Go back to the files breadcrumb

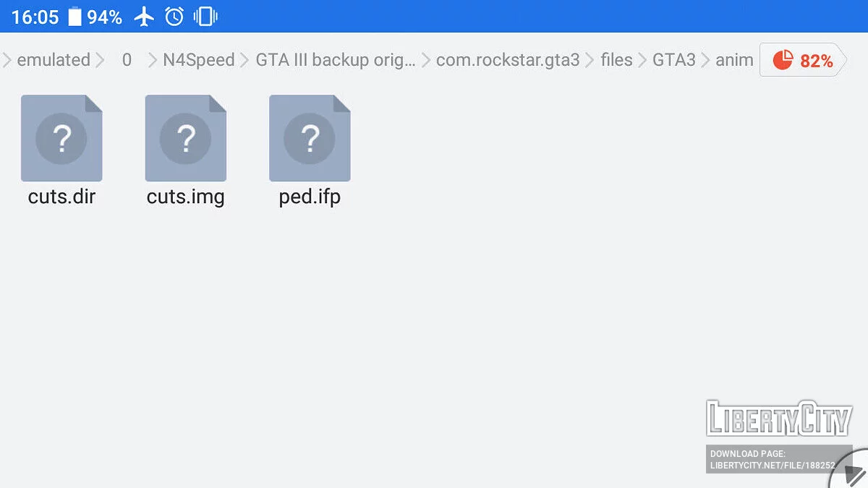pos(616,60)
